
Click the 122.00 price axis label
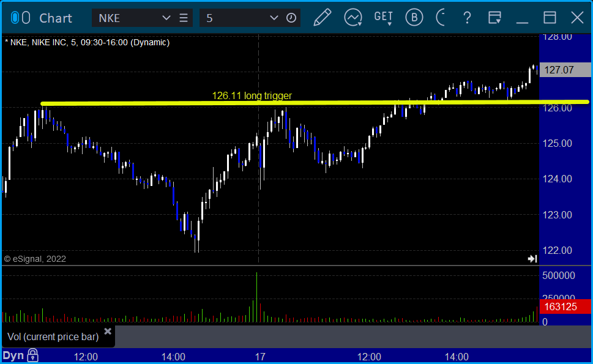[558, 250]
